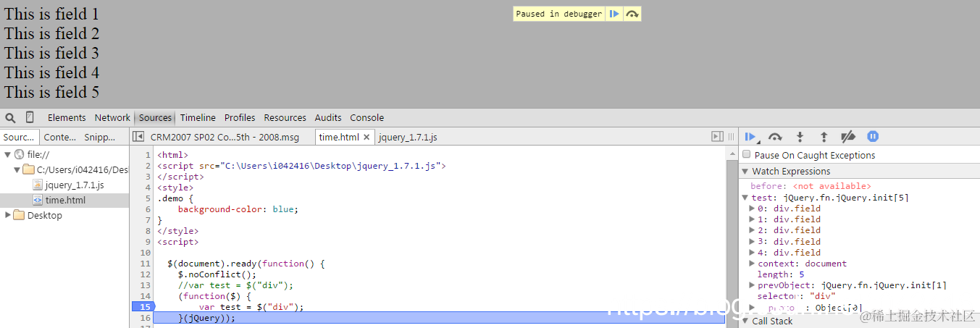Viewport: 980px width, 328px height.
Task: Expand the prevObject entry
Action: pyautogui.click(x=753, y=285)
